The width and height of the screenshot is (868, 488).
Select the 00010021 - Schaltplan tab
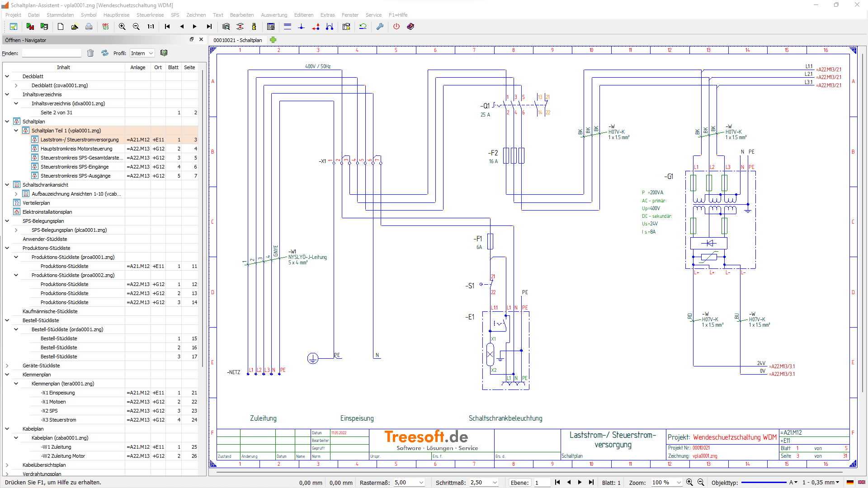(238, 40)
